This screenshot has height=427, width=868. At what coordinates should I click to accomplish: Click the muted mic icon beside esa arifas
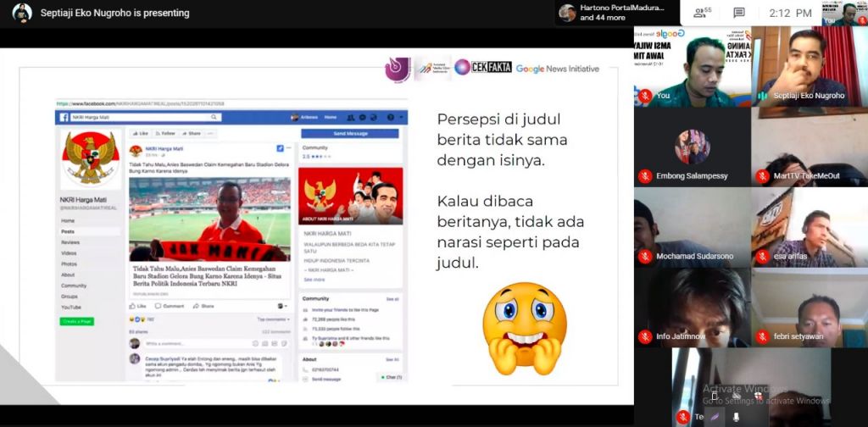pyautogui.click(x=762, y=256)
